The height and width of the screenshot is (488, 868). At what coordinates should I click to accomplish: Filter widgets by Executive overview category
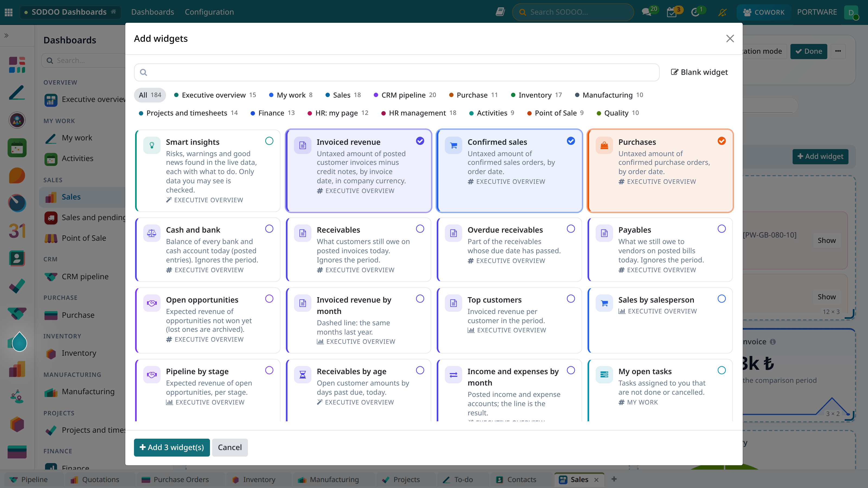(x=215, y=95)
